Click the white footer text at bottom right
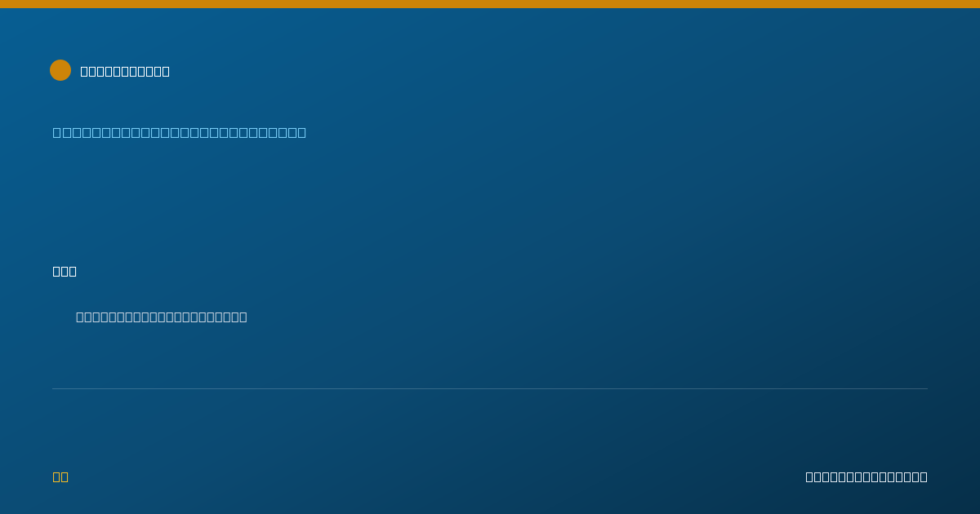Screen dimensions: 980x514 coord(866,476)
